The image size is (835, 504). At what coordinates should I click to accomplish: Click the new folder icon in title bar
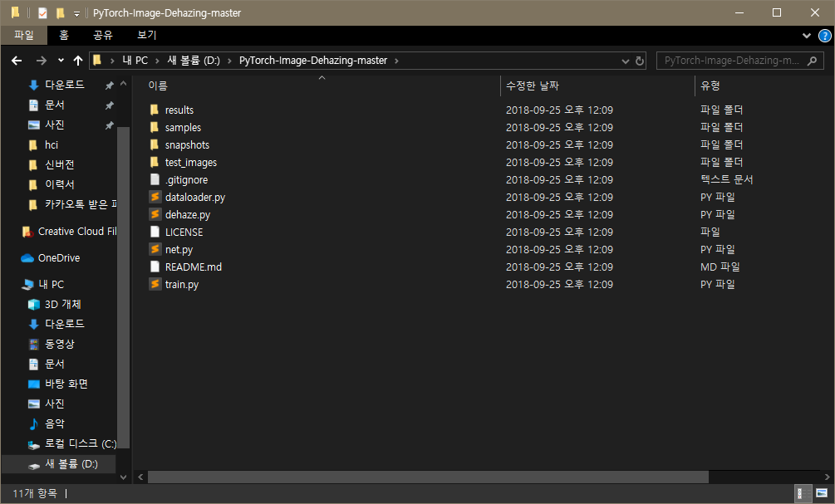click(x=61, y=12)
